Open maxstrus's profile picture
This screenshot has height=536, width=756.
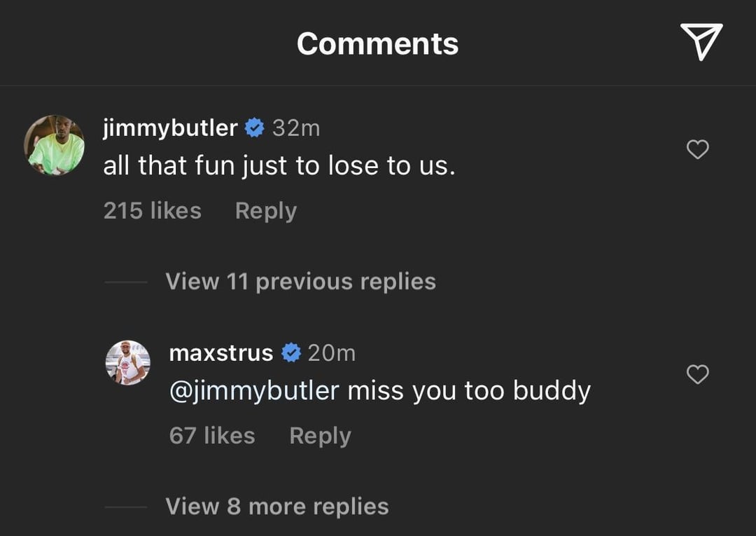127,362
